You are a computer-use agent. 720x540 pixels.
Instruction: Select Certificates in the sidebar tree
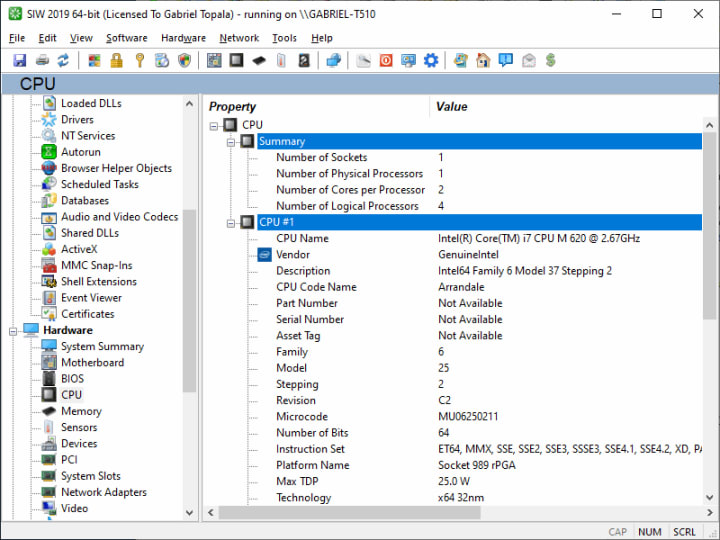click(x=88, y=314)
